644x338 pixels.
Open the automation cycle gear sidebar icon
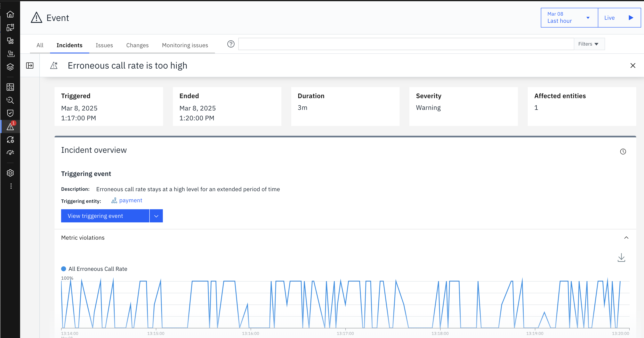10,139
